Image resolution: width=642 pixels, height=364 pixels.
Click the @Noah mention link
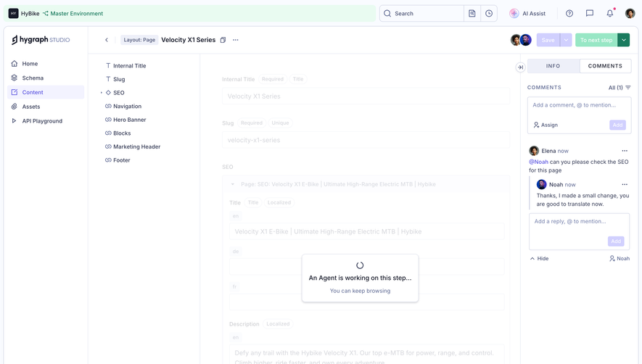click(x=538, y=162)
